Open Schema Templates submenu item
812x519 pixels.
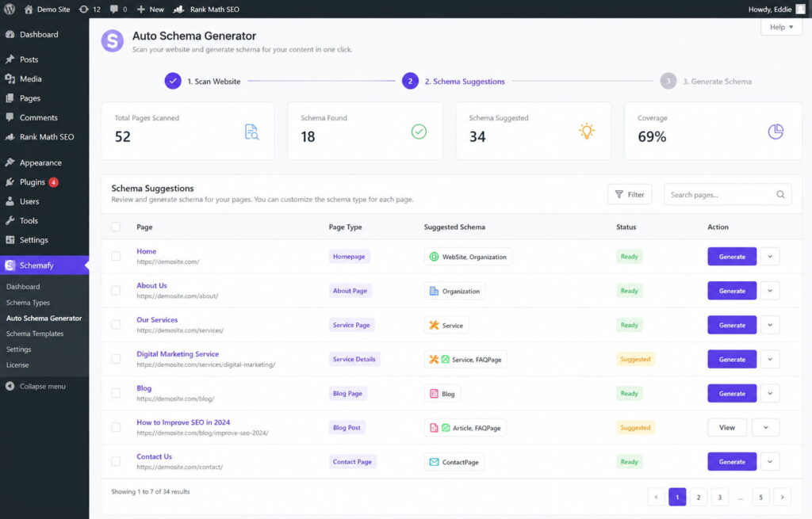pos(35,334)
